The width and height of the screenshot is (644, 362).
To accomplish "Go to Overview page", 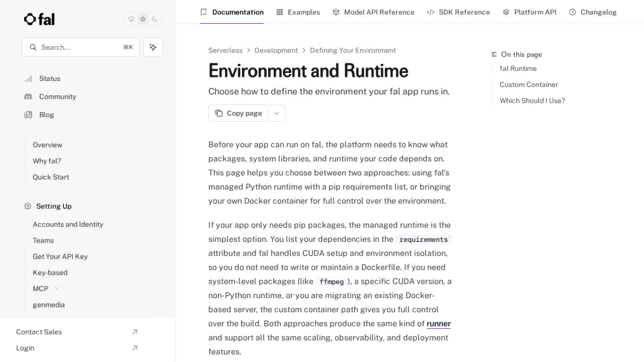I will 47,145.
